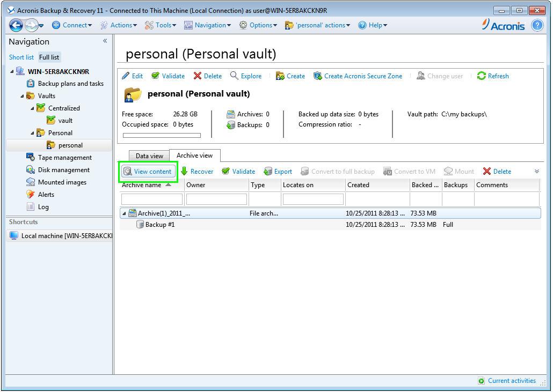553x392 pixels.
Task: Click the Owner filter field
Action: click(216, 199)
